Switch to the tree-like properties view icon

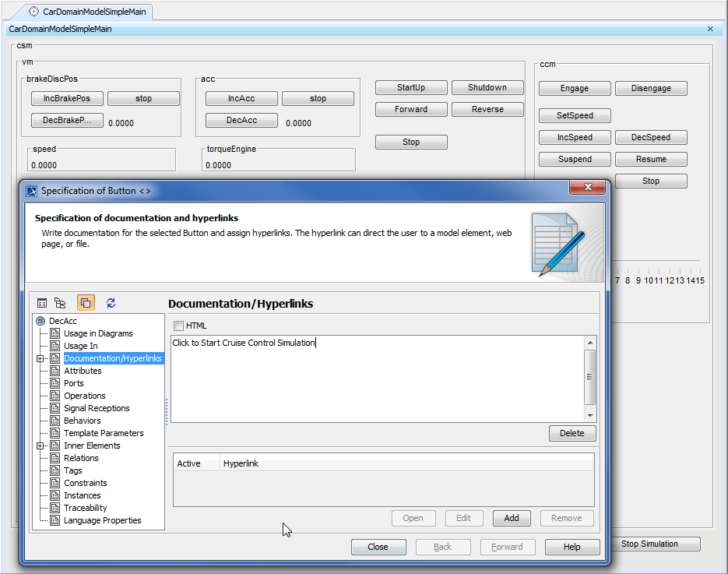point(60,302)
